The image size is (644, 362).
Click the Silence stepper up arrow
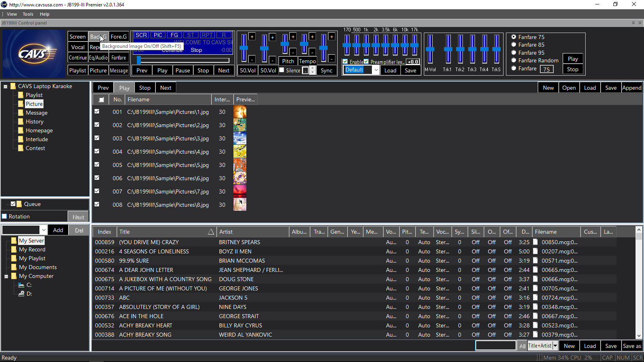(313, 68)
